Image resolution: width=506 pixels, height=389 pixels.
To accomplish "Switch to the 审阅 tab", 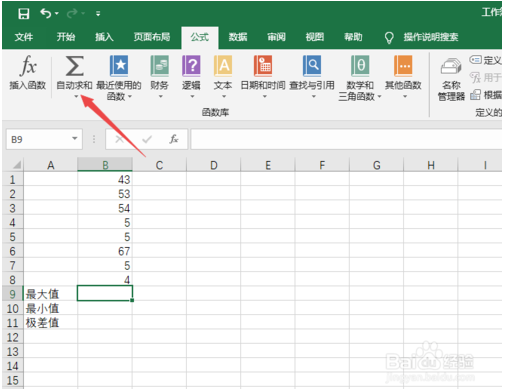I will click(276, 37).
